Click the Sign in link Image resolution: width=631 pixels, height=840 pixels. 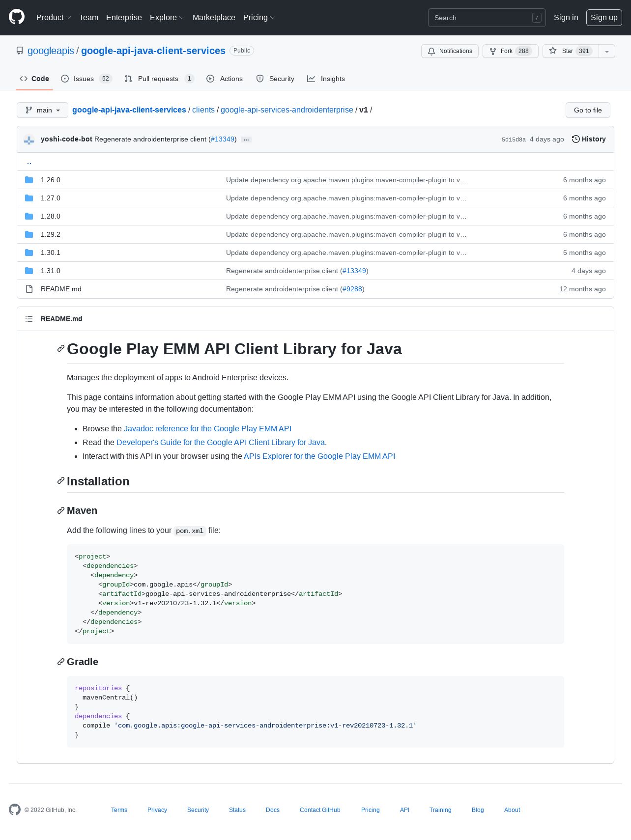[566, 17]
